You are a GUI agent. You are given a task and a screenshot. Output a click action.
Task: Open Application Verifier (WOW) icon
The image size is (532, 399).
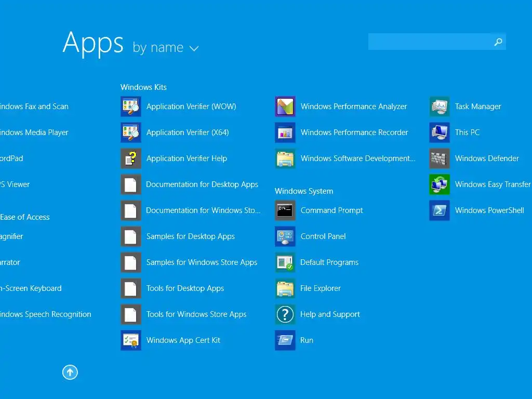tap(130, 107)
